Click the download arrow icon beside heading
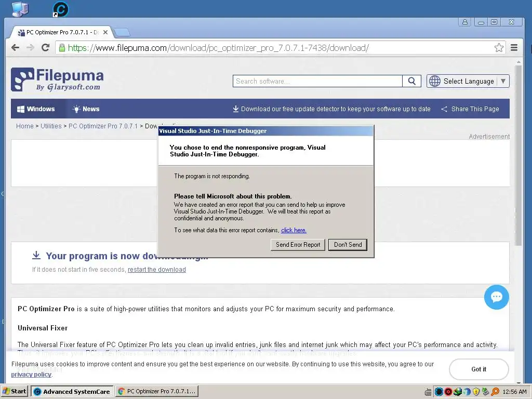The height and width of the screenshot is (399, 532). 36,255
